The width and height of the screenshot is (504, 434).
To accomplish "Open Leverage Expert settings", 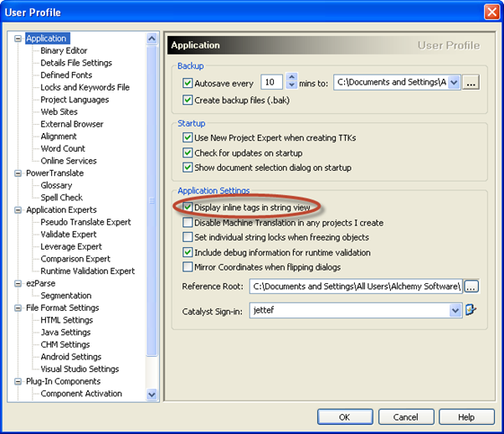I will click(x=71, y=247).
